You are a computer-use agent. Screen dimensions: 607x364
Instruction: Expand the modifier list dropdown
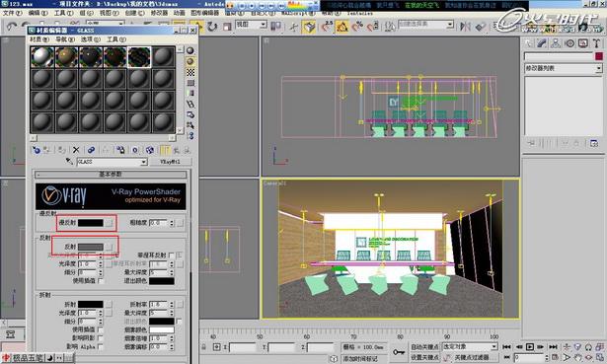pos(564,68)
